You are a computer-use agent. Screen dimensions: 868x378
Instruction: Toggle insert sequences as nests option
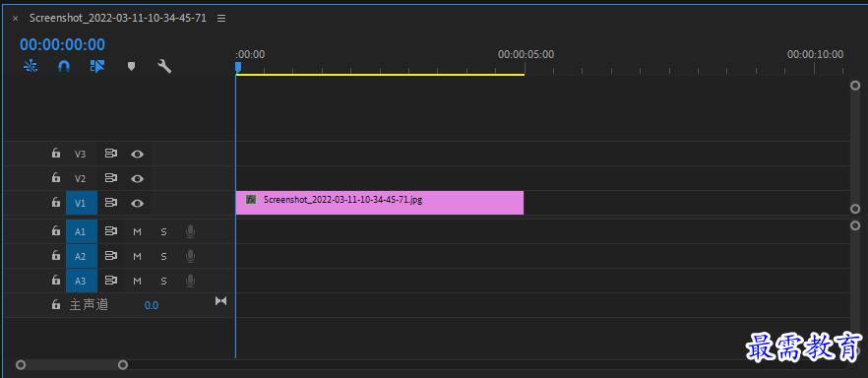pos(31,66)
